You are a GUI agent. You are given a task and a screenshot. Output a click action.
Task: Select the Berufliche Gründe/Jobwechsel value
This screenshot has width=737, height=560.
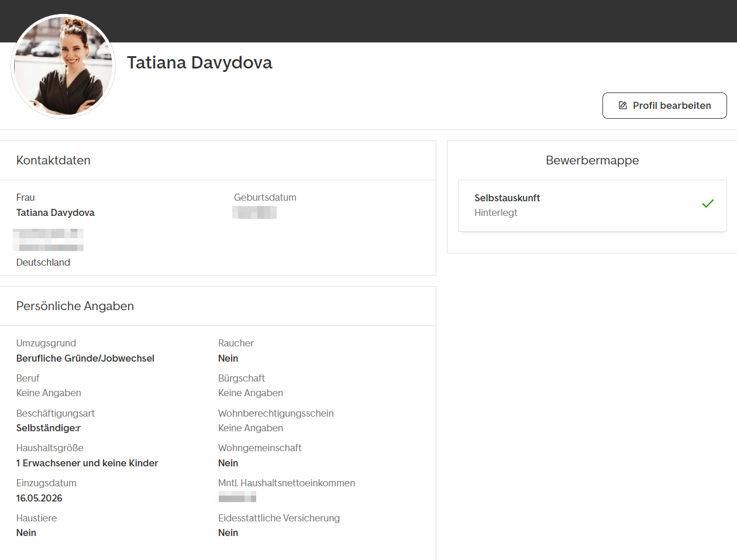click(x=85, y=358)
